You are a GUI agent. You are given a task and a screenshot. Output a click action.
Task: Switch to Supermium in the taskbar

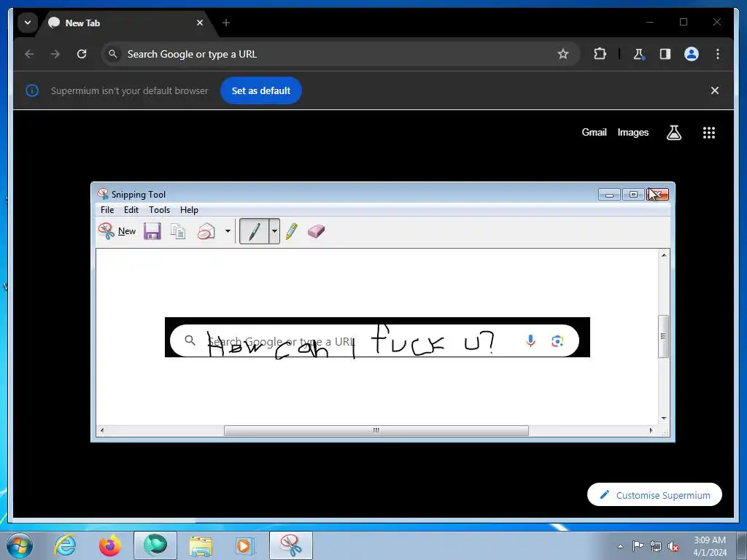coord(155,545)
